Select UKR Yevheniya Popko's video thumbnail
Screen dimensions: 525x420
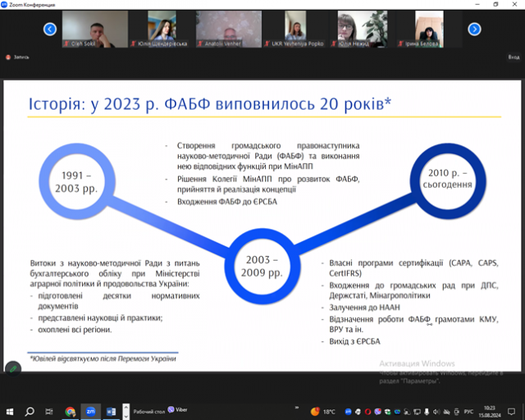[x=298, y=29]
